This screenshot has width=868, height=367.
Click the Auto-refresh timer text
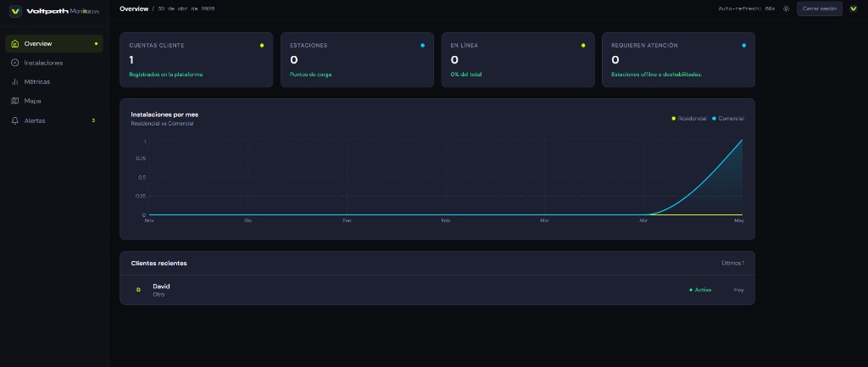(x=747, y=8)
